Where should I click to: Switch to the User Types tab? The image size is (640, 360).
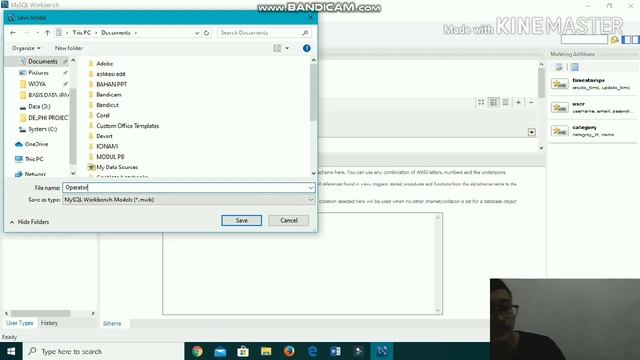click(20, 323)
